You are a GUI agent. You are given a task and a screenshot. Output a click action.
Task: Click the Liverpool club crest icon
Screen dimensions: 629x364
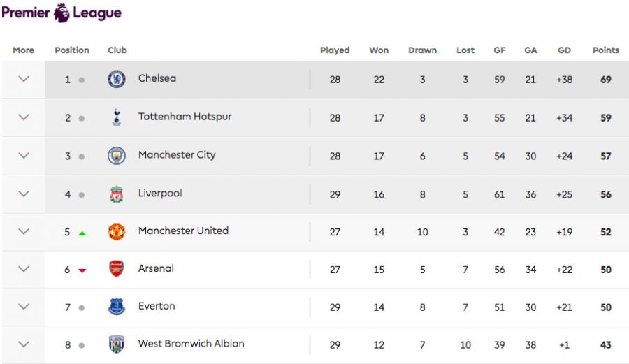tap(117, 194)
